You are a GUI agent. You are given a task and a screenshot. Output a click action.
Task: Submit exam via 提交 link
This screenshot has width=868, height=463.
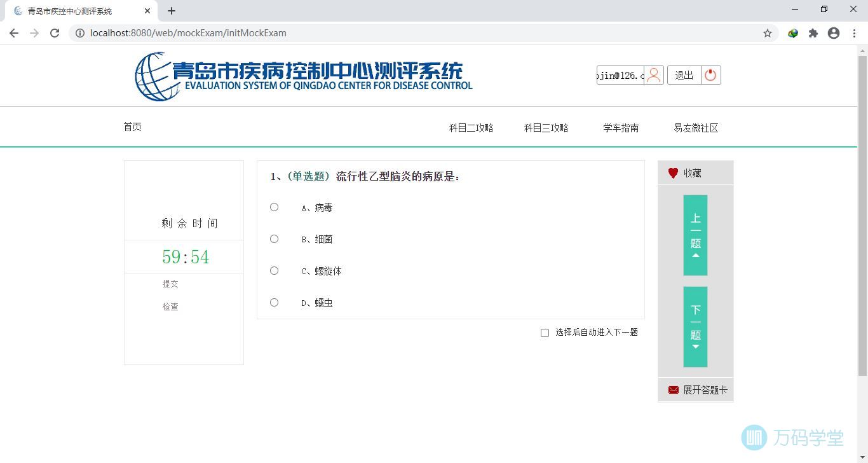(x=170, y=284)
